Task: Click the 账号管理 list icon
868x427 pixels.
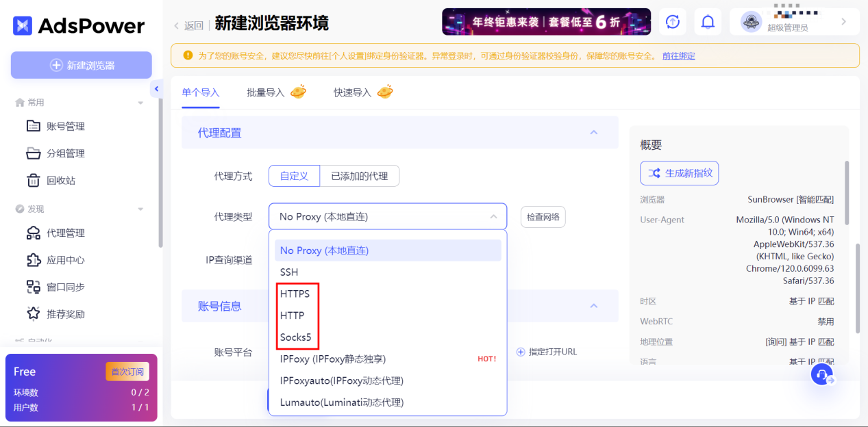Action: point(33,126)
